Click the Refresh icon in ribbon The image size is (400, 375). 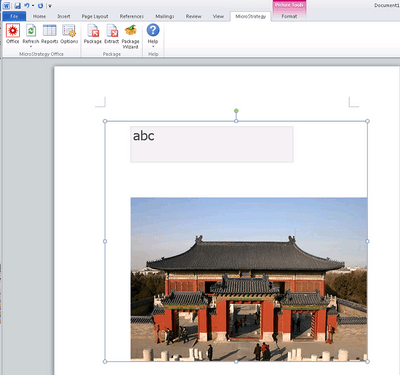[31, 30]
